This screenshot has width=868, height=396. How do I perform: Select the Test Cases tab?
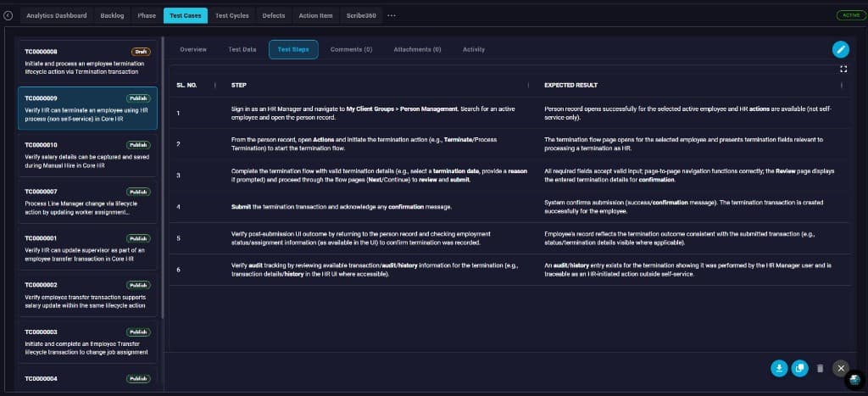pyautogui.click(x=186, y=15)
